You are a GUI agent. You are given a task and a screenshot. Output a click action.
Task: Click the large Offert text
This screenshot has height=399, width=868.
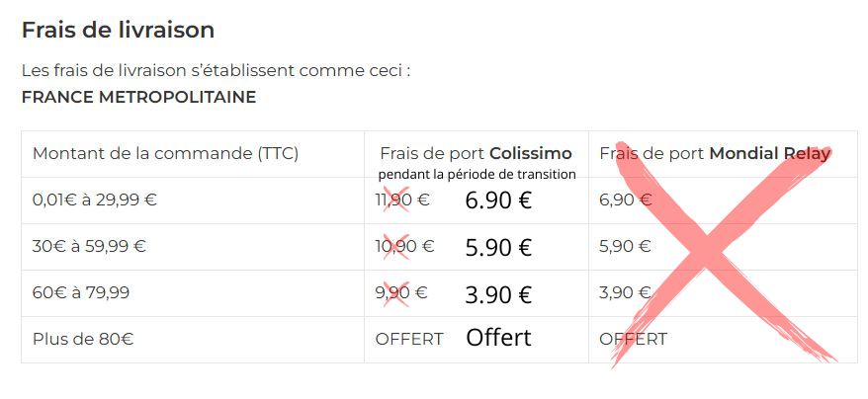coord(498,338)
